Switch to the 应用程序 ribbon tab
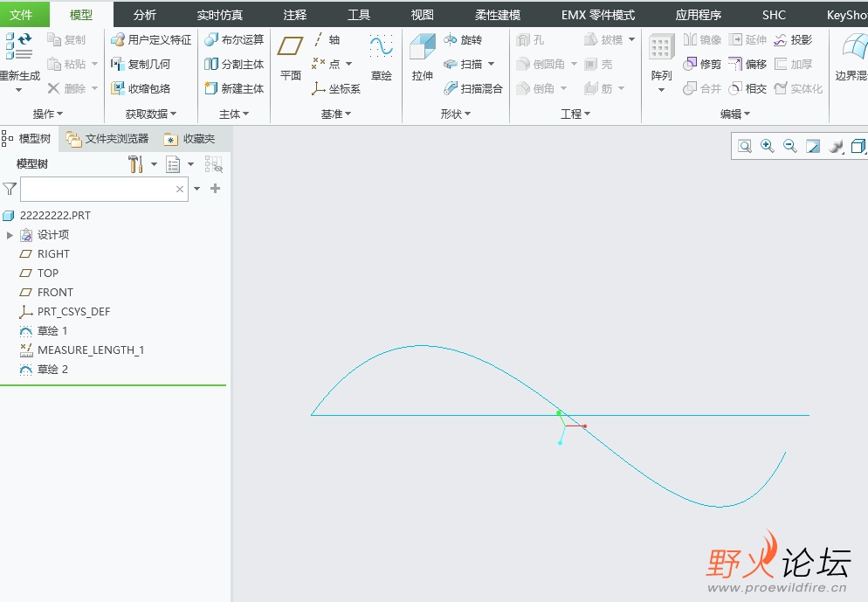The image size is (868, 602). 698,15
